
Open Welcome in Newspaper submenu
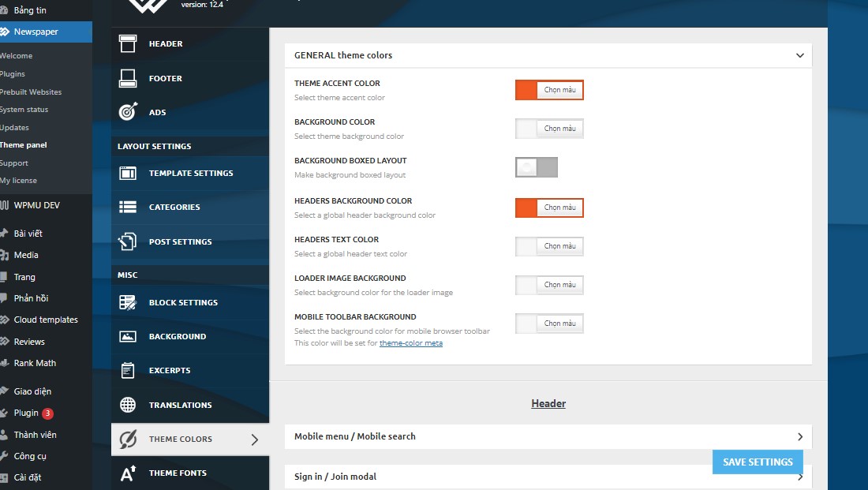coord(16,56)
